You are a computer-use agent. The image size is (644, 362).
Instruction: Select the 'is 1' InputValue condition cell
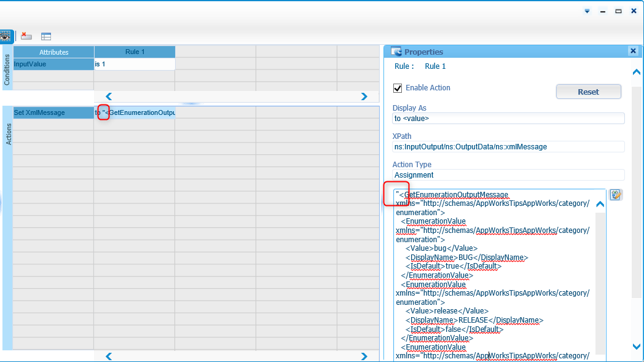click(135, 64)
